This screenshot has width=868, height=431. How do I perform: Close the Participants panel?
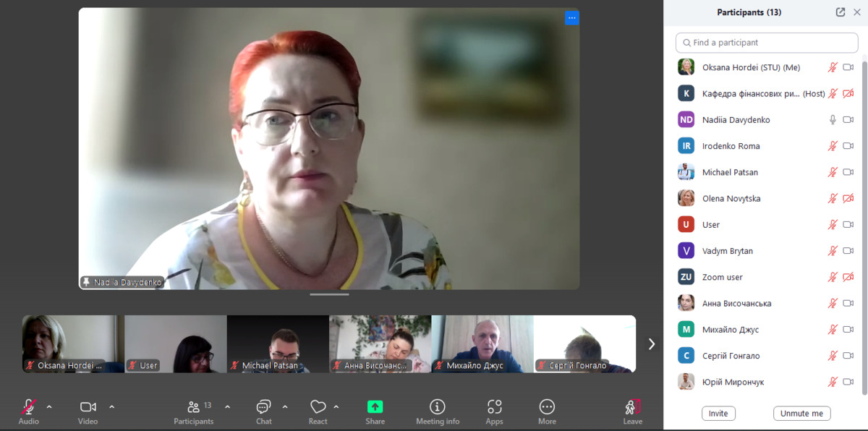coord(857,12)
